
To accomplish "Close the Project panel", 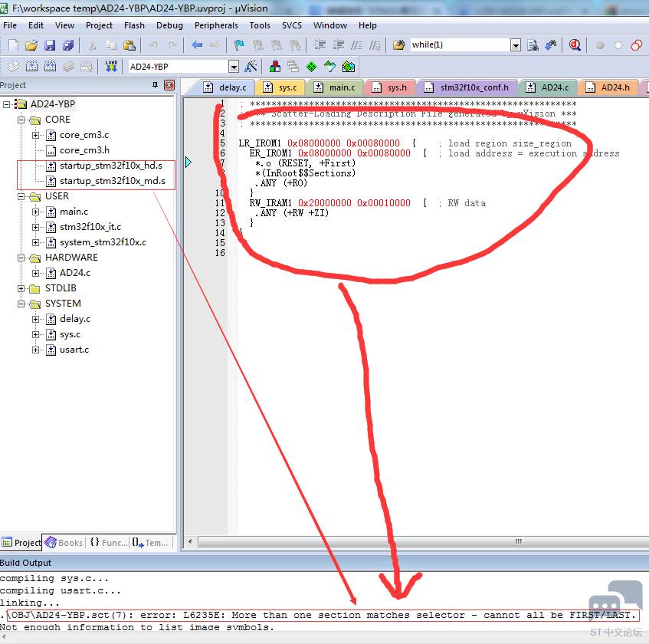I will (169, 85).
